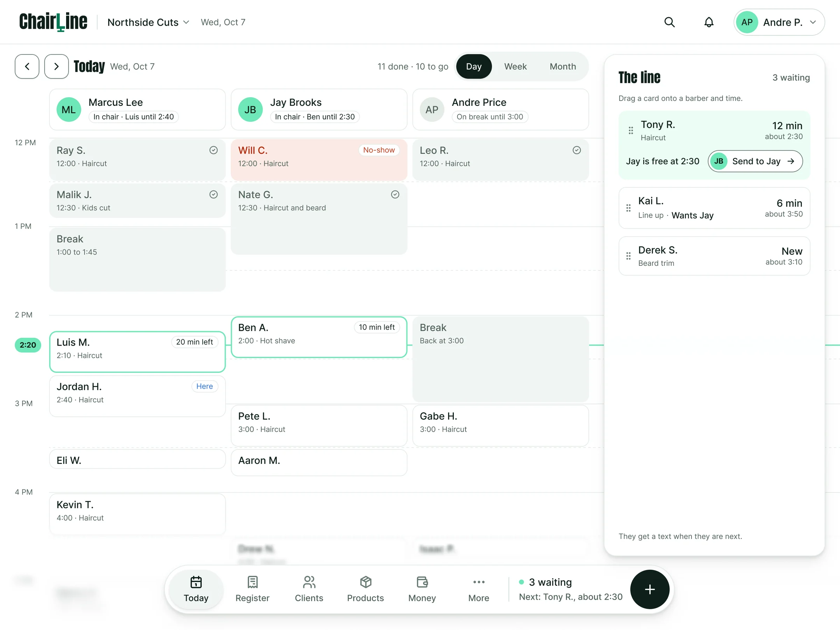Go to previous day arrow

point(27,67)
